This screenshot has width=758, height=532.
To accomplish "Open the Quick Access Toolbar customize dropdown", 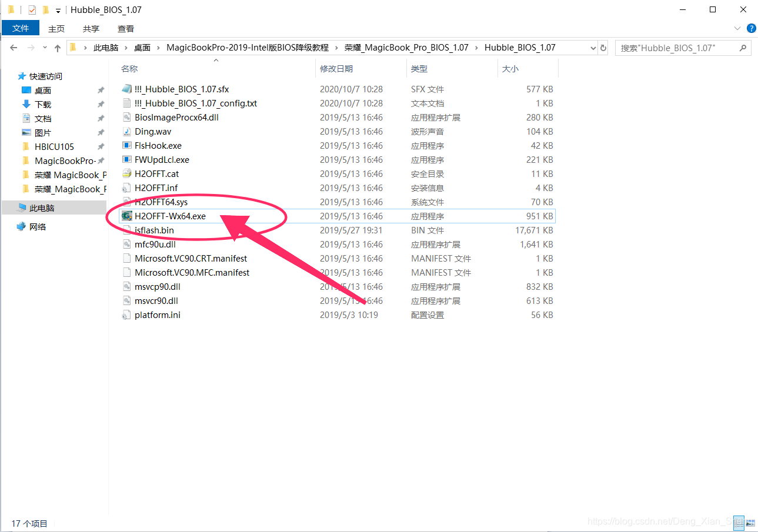I will (58, 11).
